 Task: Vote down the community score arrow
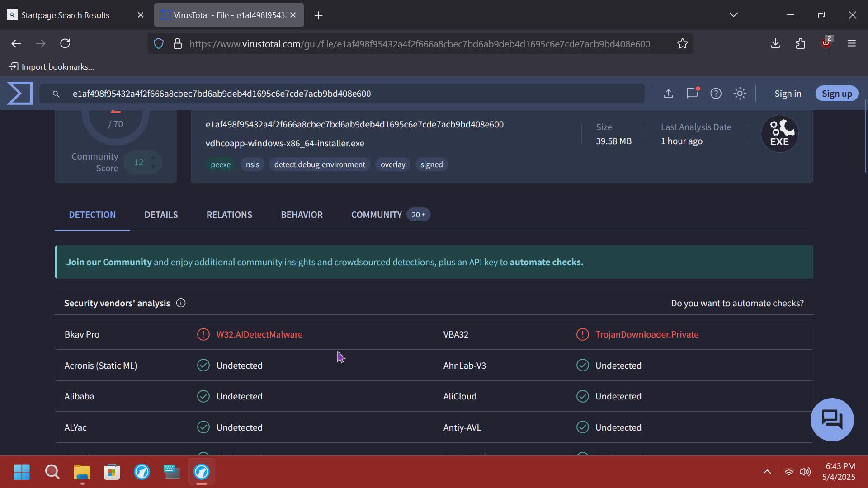click(153, 167)
